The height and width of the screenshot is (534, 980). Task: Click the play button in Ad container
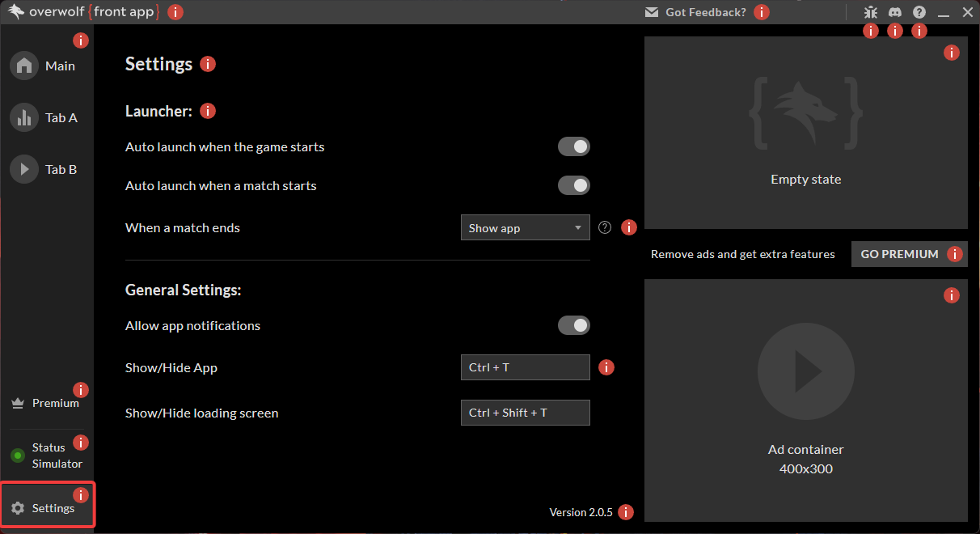[806, 371]
